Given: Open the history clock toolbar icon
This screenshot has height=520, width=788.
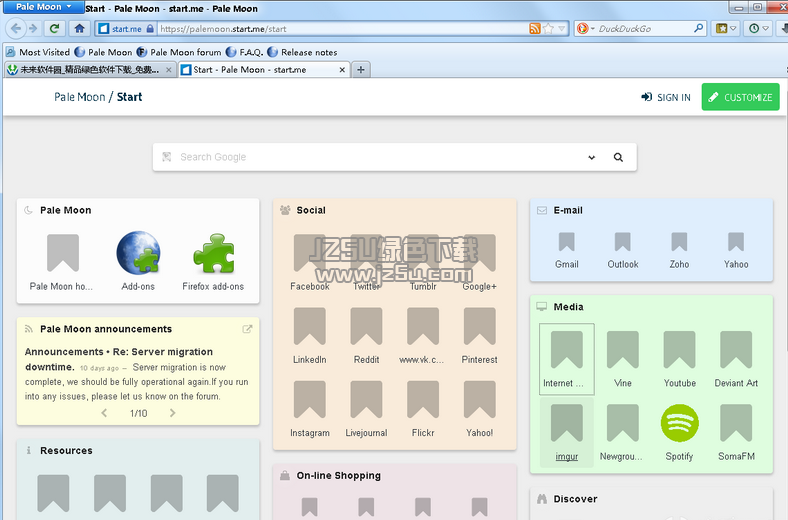Looking at the screenshot, I should coord(754,29).
